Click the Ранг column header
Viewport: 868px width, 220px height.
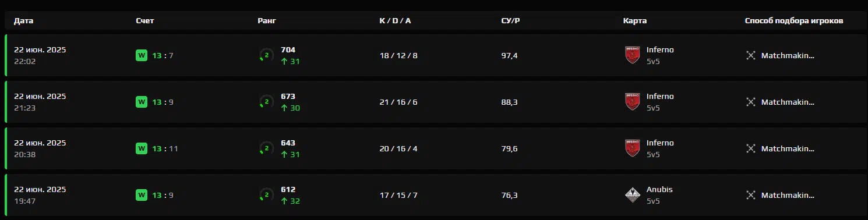pyautogui.click(x=267, y=21)
